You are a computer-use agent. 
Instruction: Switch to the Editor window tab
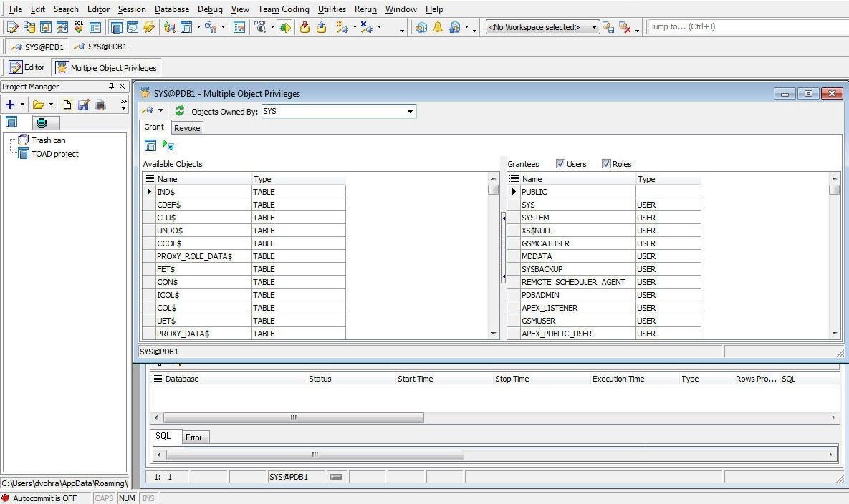click(27, 67)
